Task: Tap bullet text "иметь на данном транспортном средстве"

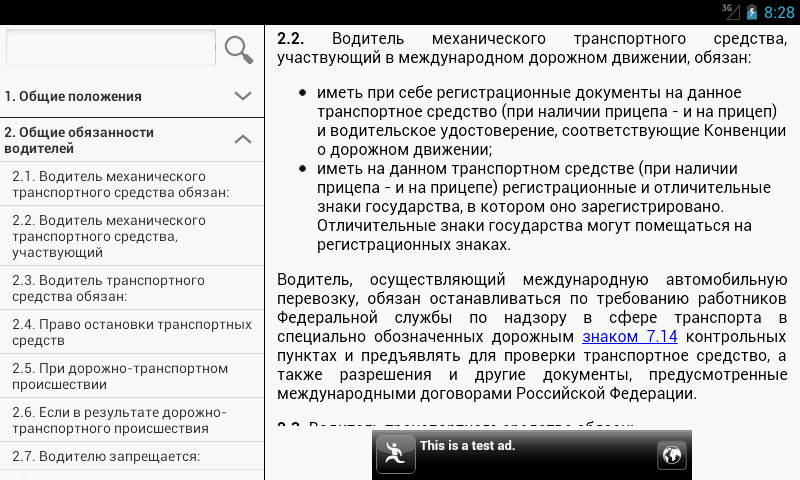Action: point(477,169)
